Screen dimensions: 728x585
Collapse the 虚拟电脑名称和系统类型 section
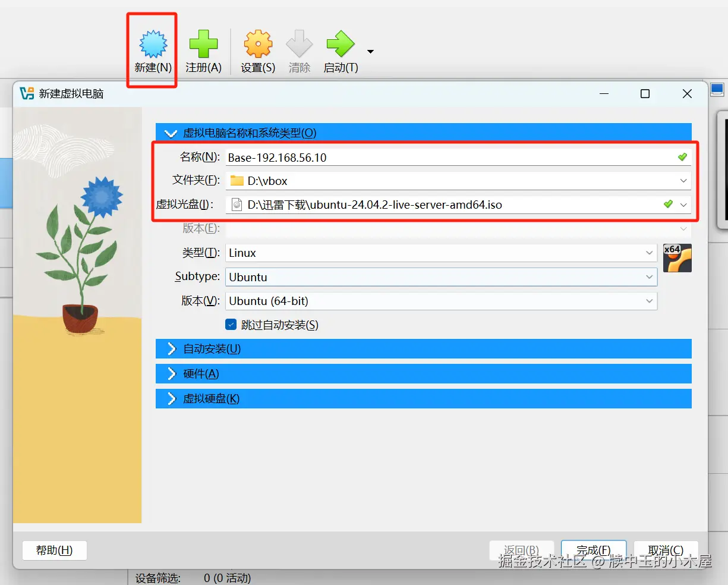click(x=171, y=132)
